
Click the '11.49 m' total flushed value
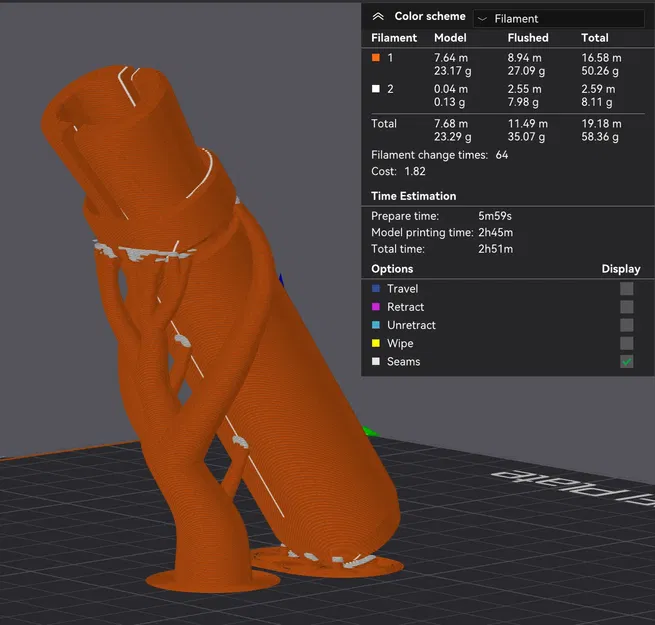(527, 124)
